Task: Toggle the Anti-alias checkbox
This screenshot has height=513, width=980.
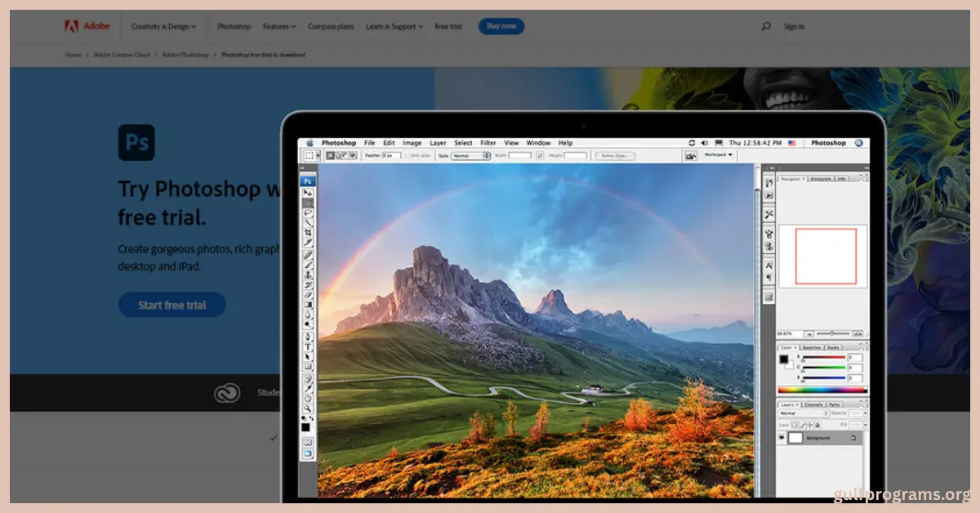Action: coord(408,155)
